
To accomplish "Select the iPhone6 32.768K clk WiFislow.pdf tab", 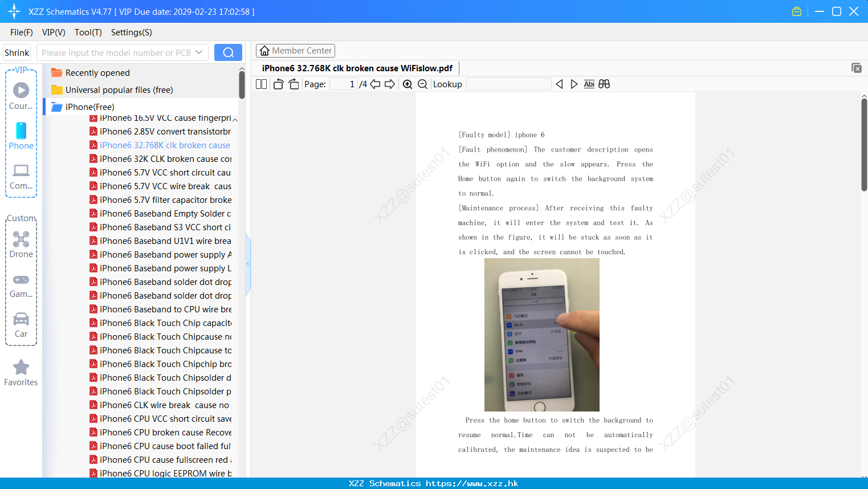I will (357, 68).
